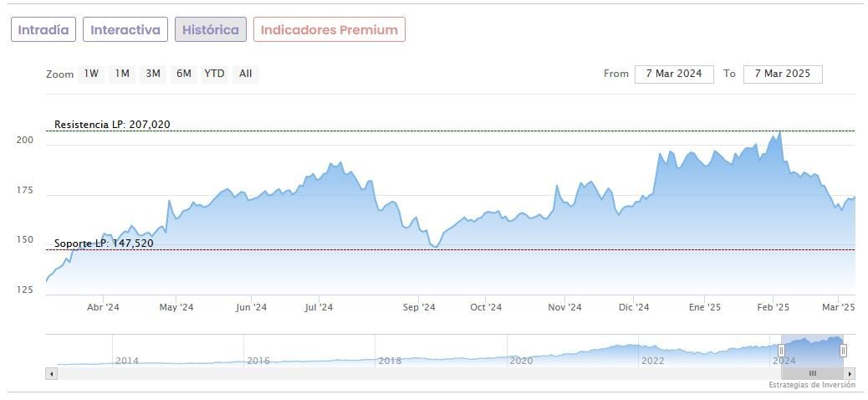Zoom chart to YTD
868x400 pixels.
point(215,74)
